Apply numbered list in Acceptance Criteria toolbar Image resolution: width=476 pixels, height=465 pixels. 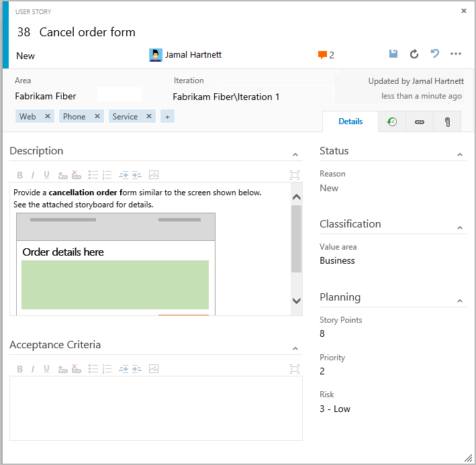(107, 369)
